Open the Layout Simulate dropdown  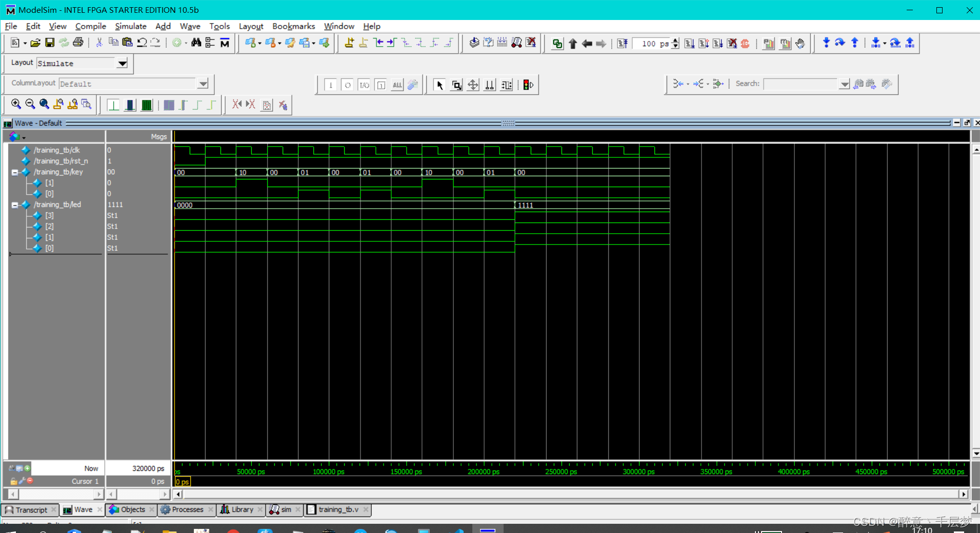pos(122,64)
